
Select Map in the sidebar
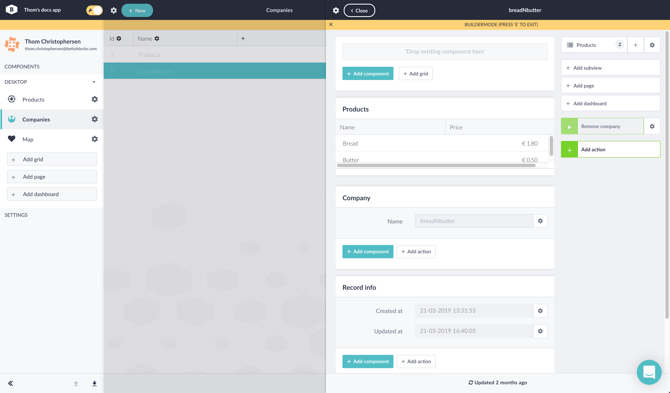click(28, 139)
